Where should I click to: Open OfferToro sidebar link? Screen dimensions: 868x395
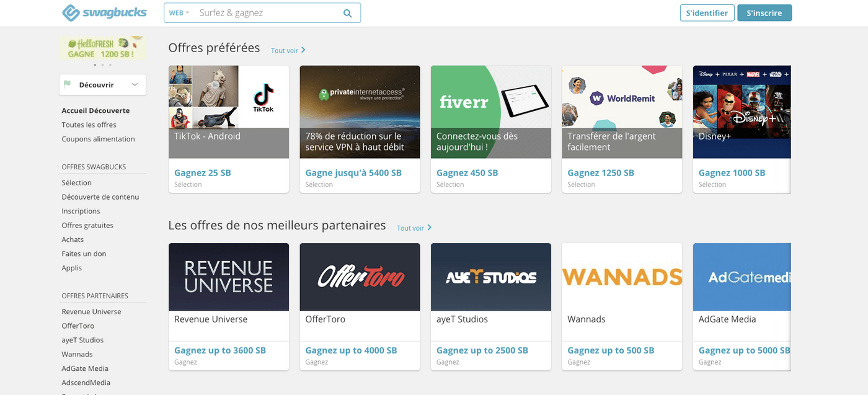pos(78,326)
